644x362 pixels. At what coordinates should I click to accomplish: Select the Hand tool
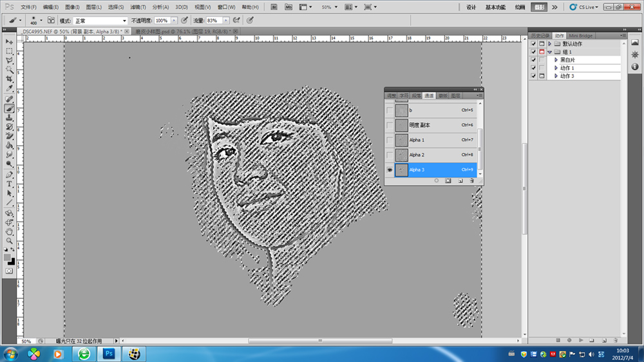point(9,231)
